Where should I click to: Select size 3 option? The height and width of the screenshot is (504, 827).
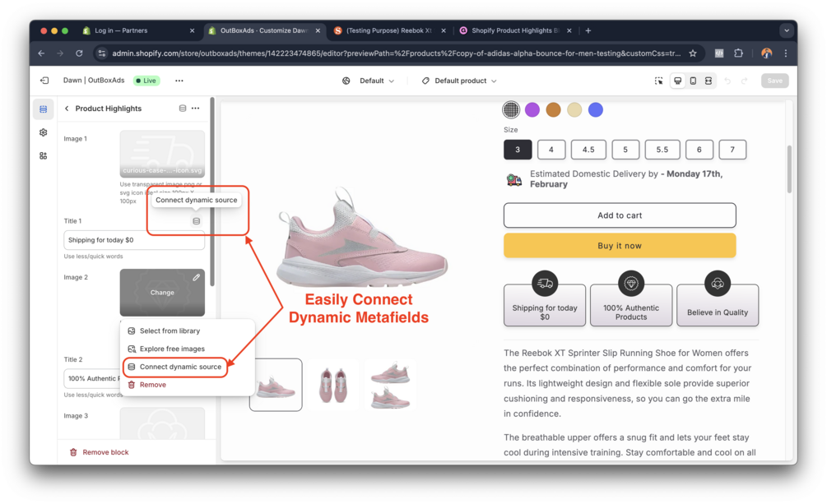518,150
